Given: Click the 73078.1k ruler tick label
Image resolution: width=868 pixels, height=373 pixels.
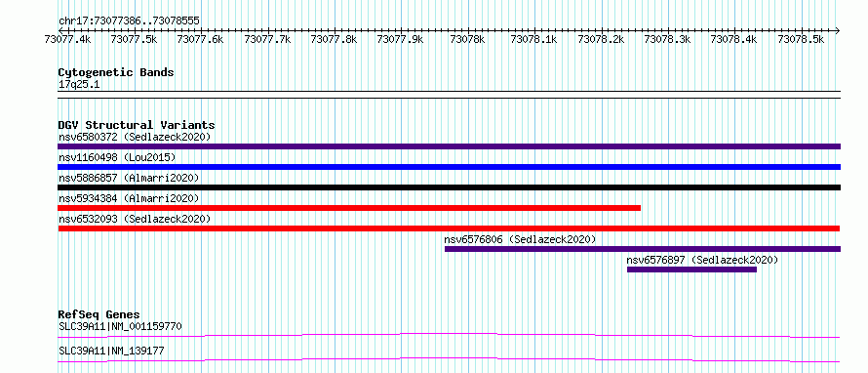Looking at the screenshot, I should pyautogui.click(x=533, y=39).
